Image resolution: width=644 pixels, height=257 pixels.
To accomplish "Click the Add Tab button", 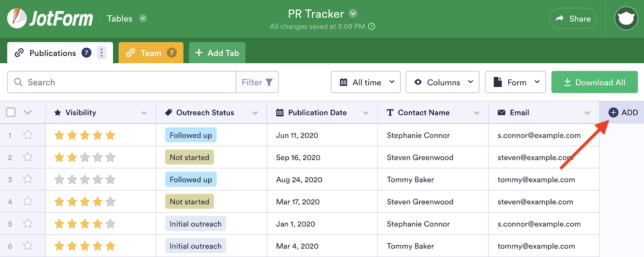I will point(217,53).
